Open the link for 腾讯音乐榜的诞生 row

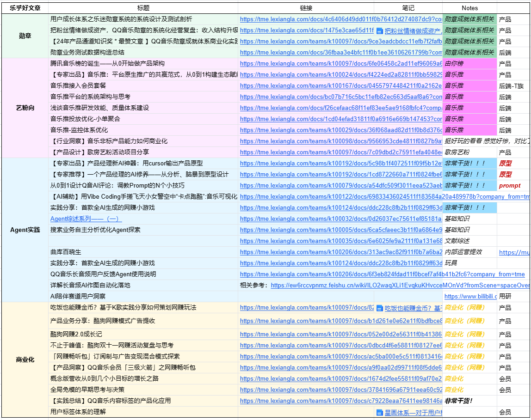tap(341, 64)
